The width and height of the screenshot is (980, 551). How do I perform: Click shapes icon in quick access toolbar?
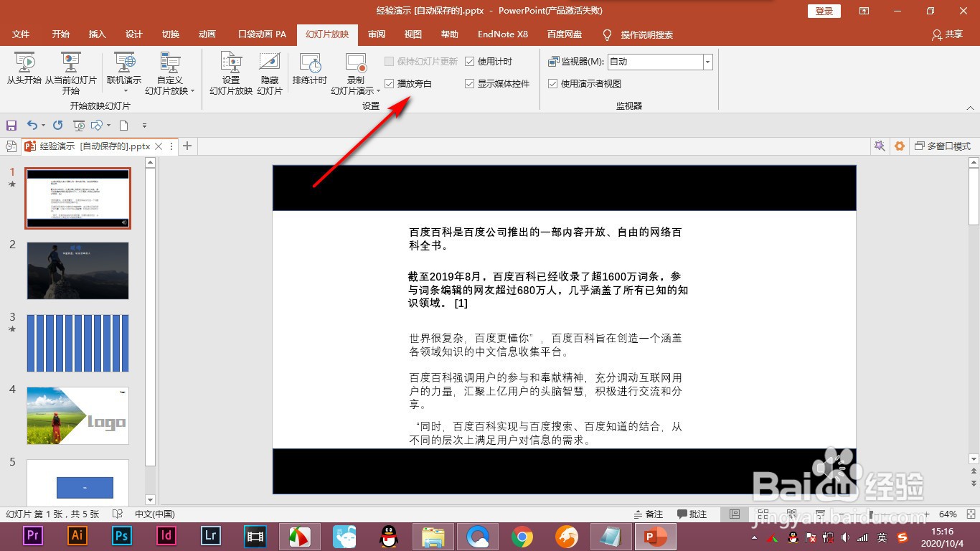(x=97, y=126)
